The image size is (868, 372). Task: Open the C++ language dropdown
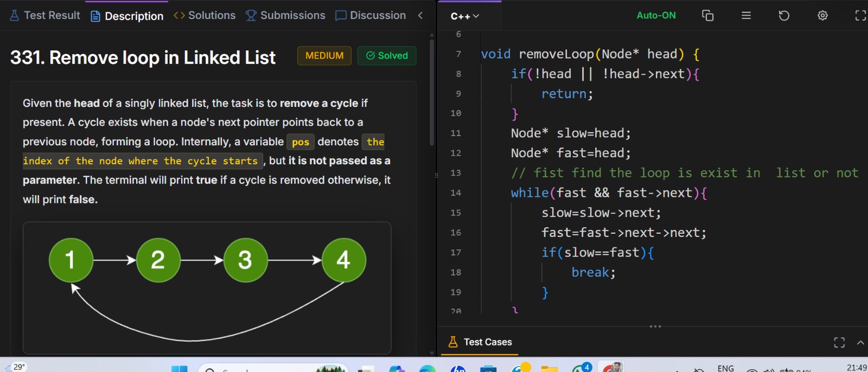pyautogui.click(x=465, y=16)
